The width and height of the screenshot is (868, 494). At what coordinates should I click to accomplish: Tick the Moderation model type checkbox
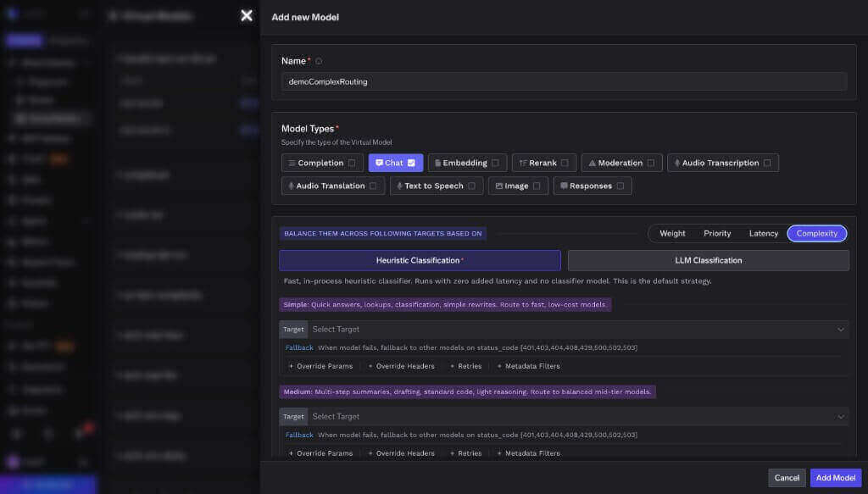click(x=651, y=163)
